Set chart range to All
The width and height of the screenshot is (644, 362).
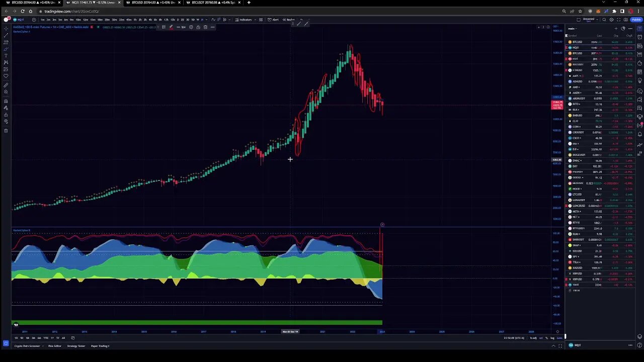tap(63, 338)
